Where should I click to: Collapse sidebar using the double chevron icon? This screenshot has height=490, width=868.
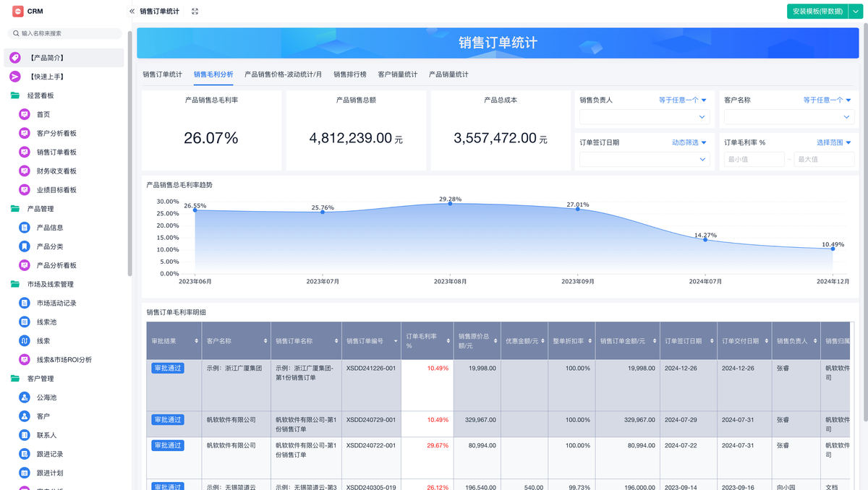pyautogui.click(x=132, y=12)
